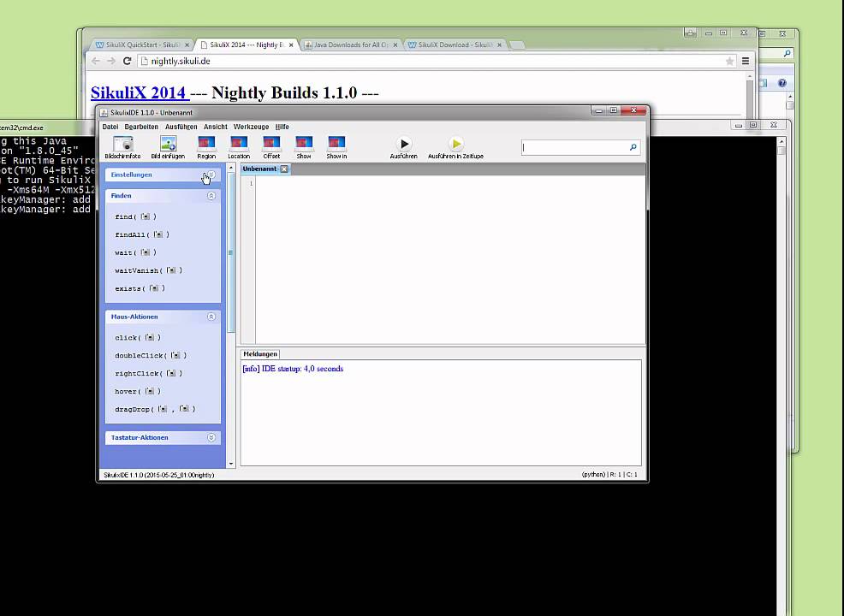This screenshot has width=844, height=616.
Task: Select the Meldungen tab
Action: click(x=260, y=354)
